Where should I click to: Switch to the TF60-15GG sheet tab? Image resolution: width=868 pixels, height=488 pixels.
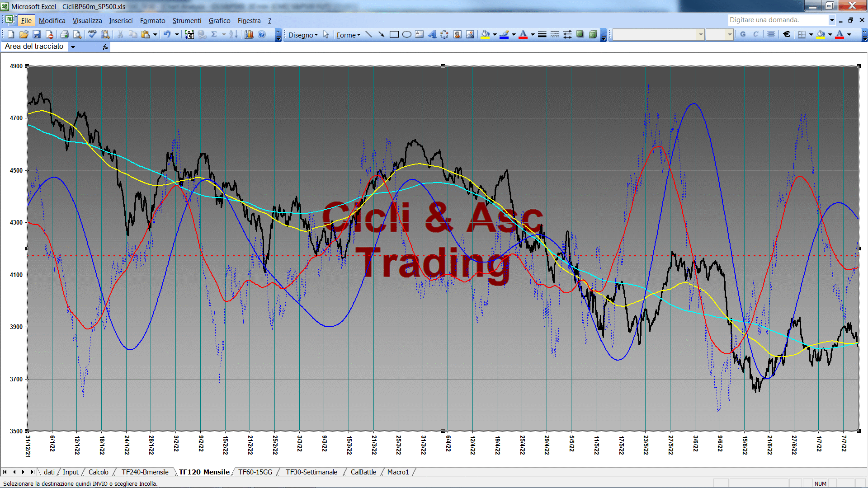click(x=255, y=472)
